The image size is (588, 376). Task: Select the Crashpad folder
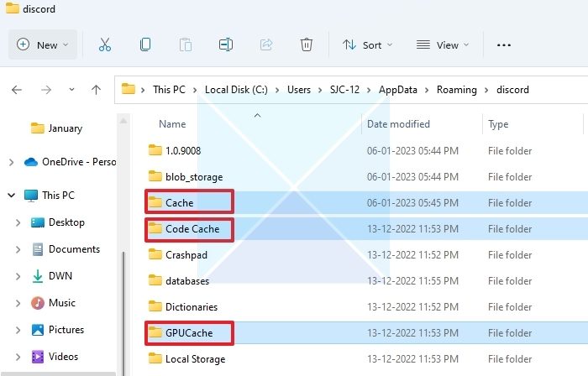(178, 254)
